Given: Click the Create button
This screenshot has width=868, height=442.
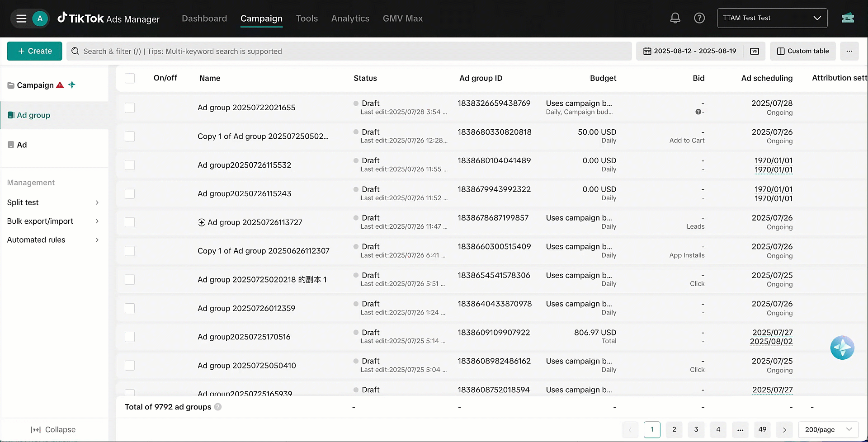Looking at the screenshot, I should [34, 51].
